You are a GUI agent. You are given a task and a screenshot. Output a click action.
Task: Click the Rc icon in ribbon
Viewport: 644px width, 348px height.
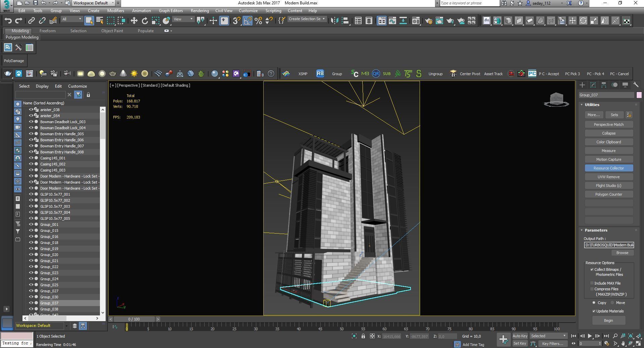(8, 47)
